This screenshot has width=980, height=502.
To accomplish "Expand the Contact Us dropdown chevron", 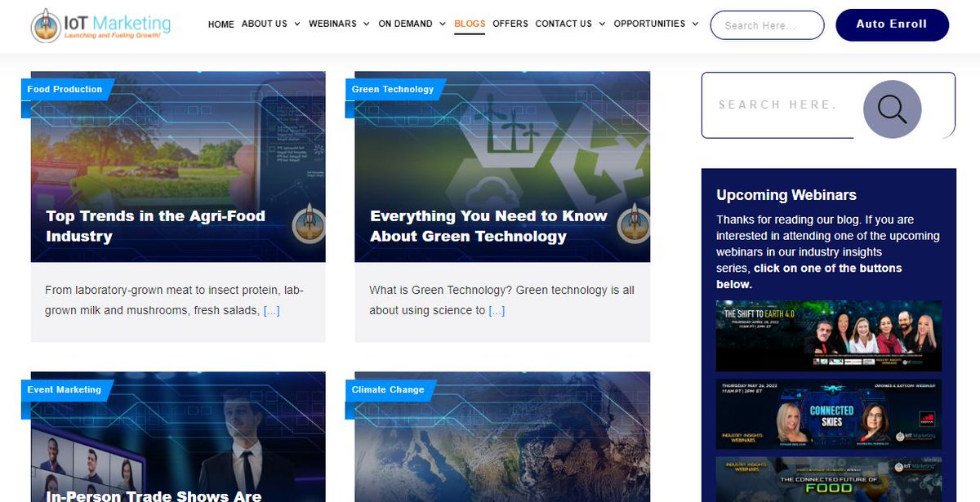I will pyautogui.click(x=602, y=24).
